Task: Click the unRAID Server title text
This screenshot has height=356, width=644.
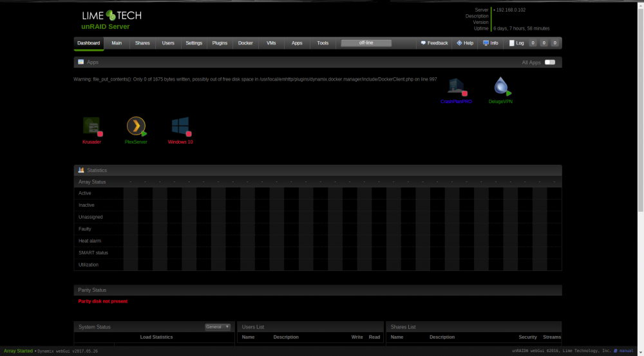Action: pos(106,26)
